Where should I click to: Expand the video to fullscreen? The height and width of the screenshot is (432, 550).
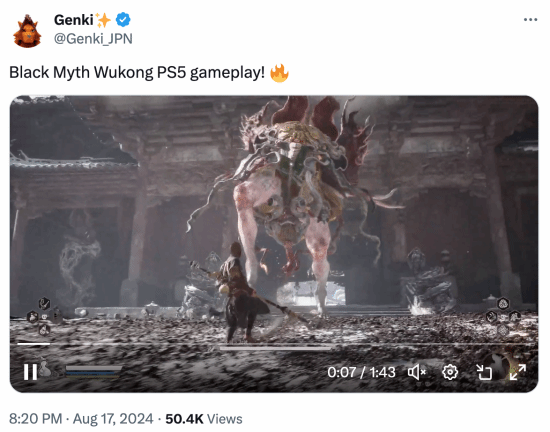point(518,372)
